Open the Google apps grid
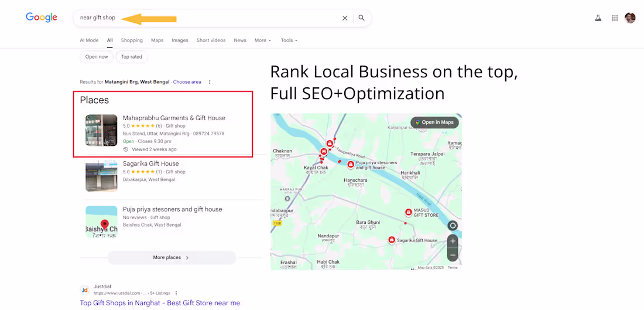Viewport: 644px width, 310px height. [x=615, y=18]
